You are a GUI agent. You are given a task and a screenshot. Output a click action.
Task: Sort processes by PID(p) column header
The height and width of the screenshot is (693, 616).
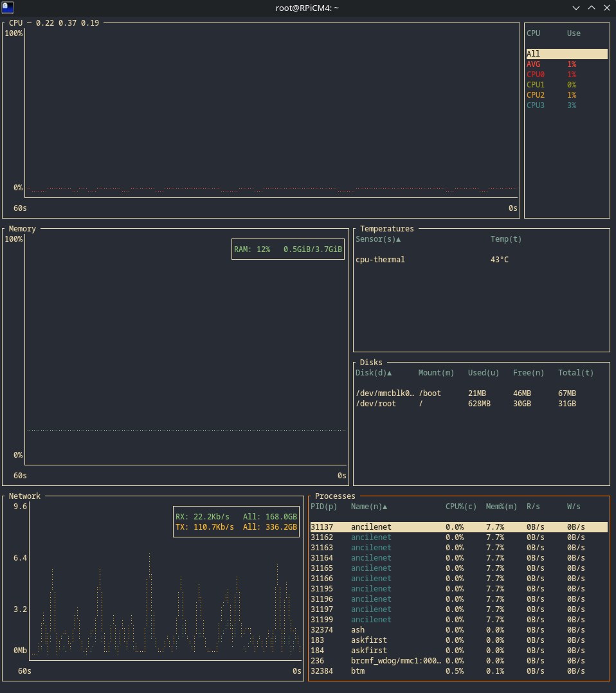[323, 507]
